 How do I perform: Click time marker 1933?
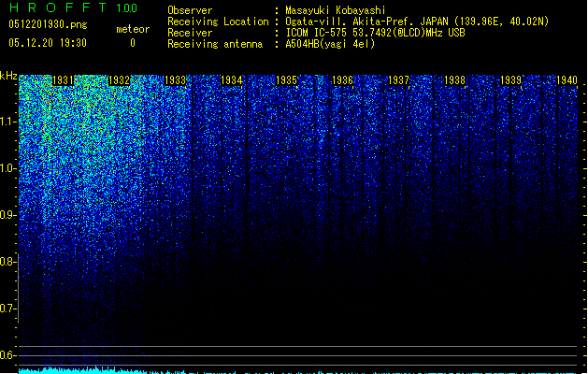[175, 80]
